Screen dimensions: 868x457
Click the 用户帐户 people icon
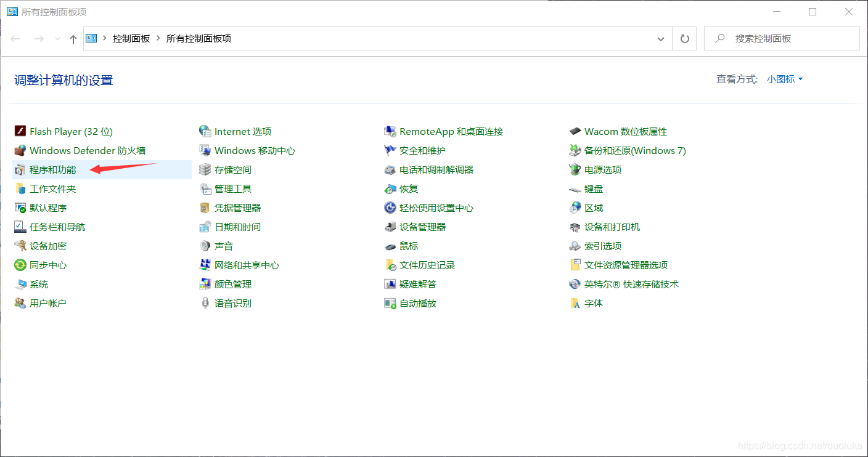(20, 303)
